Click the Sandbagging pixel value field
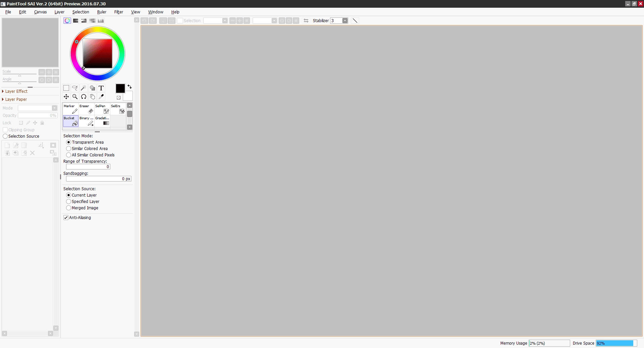This screenshot has height=348, width=644. [99, 179]
